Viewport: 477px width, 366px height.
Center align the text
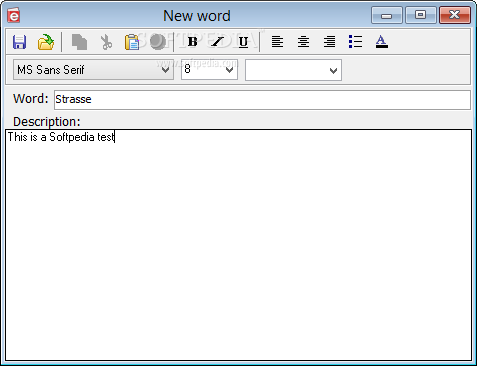[303, 42]
